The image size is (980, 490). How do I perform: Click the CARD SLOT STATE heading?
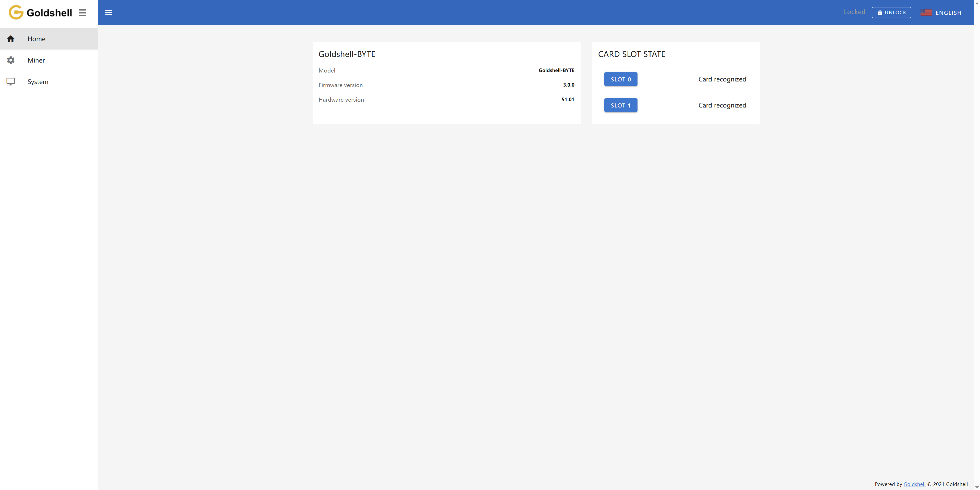point(632,54)
